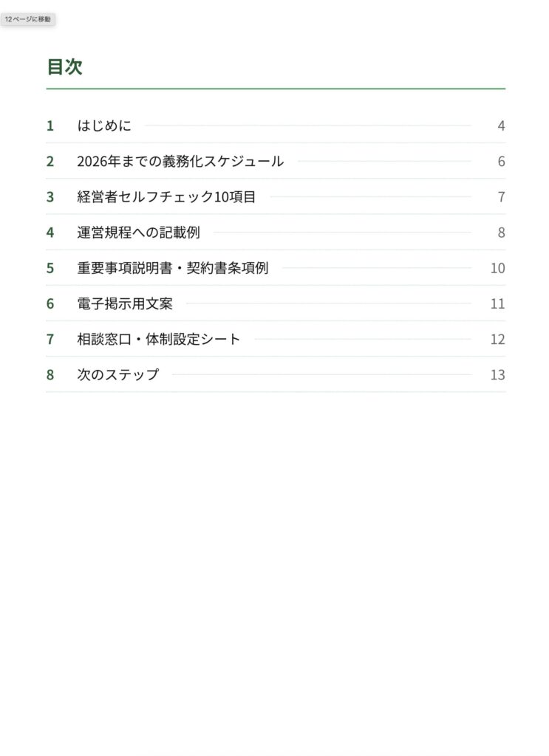Open the はじめに table of contents entry

[276, 126]
